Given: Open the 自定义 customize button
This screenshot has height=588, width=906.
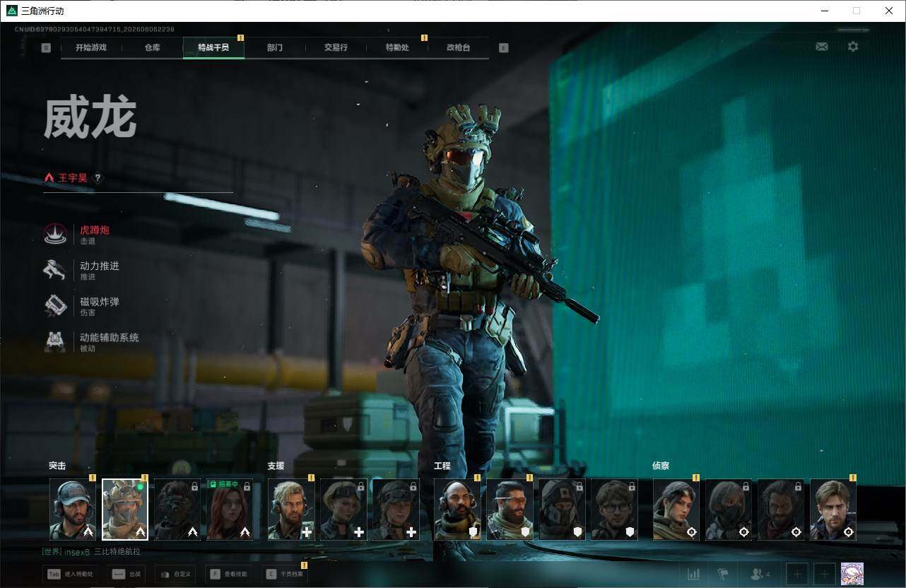Looking at the screenshot, I should tap(175, 575).
